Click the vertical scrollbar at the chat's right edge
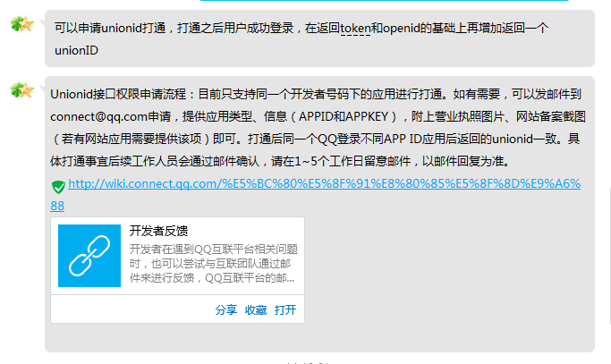The image size is (611, 364). pos(609,255)
